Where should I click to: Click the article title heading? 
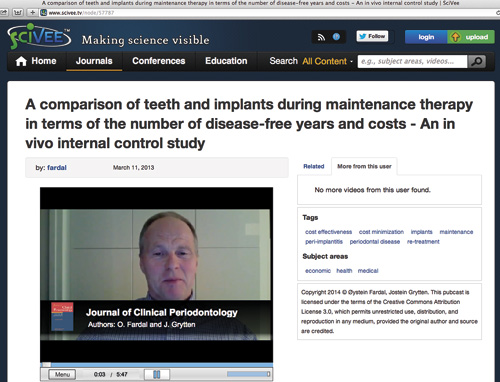pos(249,124)
